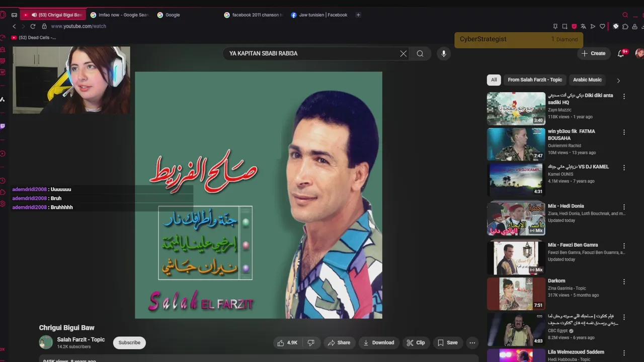The image size is (644, 362).
Task: Select From Salah Farzit - Topic chip
Action: point(535,80)
